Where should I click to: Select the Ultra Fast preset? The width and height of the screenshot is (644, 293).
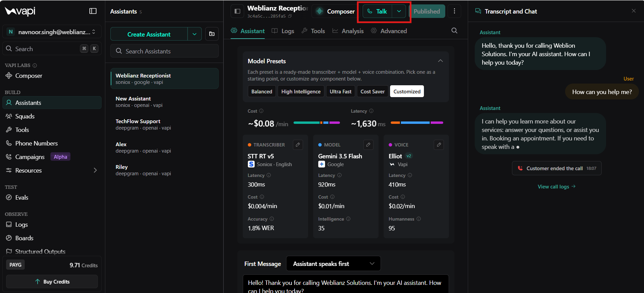341,91
